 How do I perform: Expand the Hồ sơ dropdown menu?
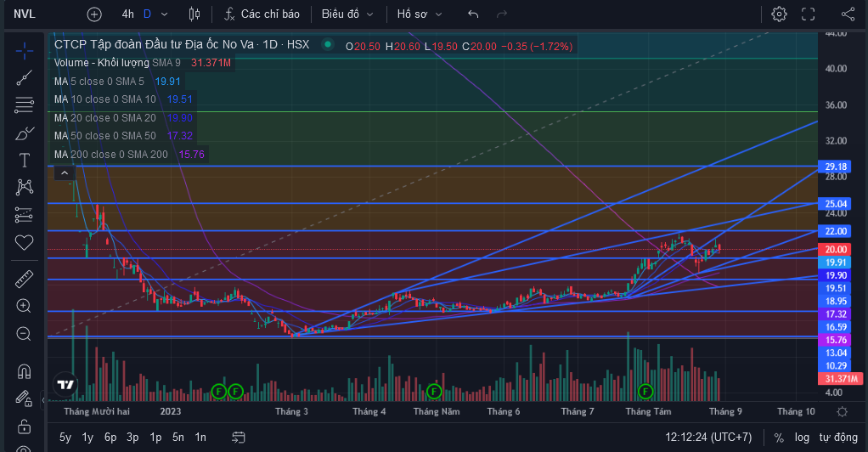420,14
